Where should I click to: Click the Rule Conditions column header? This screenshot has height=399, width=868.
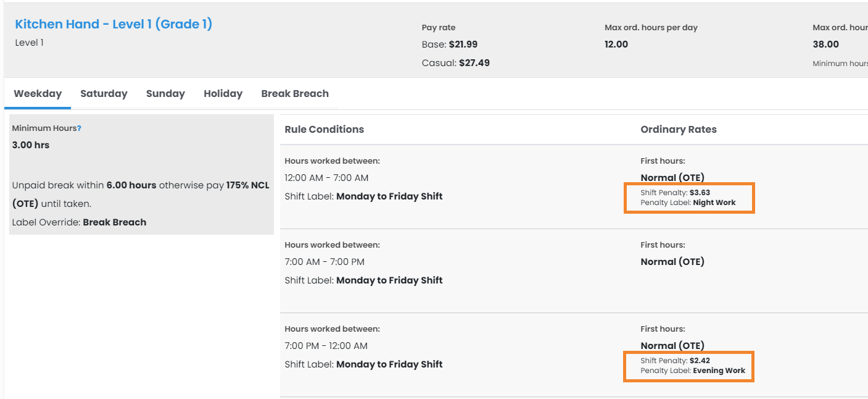pos(324,130)
